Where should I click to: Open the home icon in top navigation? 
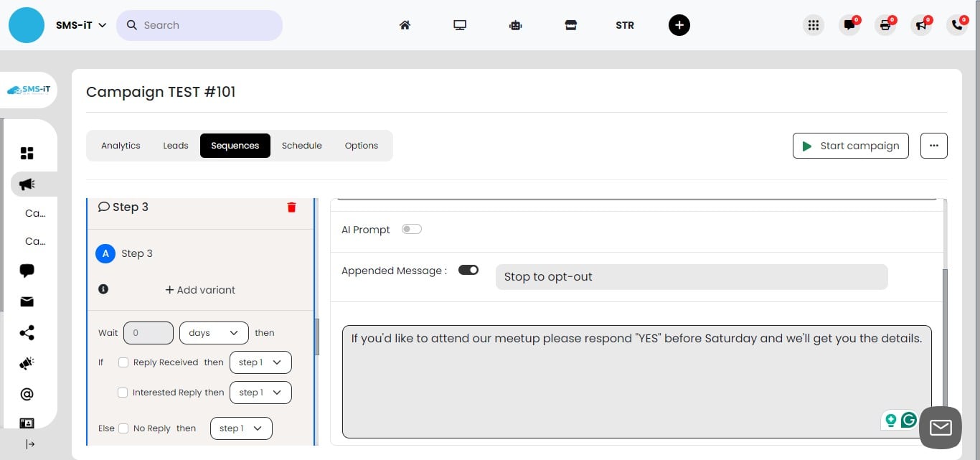pyautogui.click(x=405, y=24)
